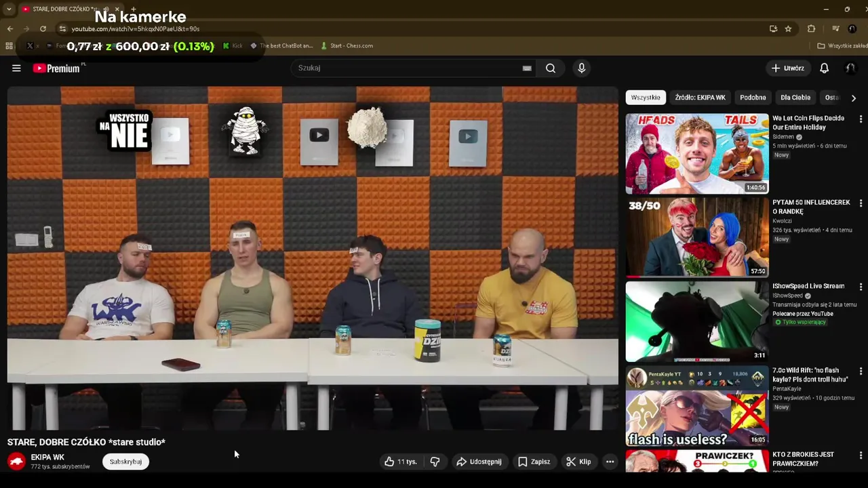Open the notifications bell

pos(824,68)
